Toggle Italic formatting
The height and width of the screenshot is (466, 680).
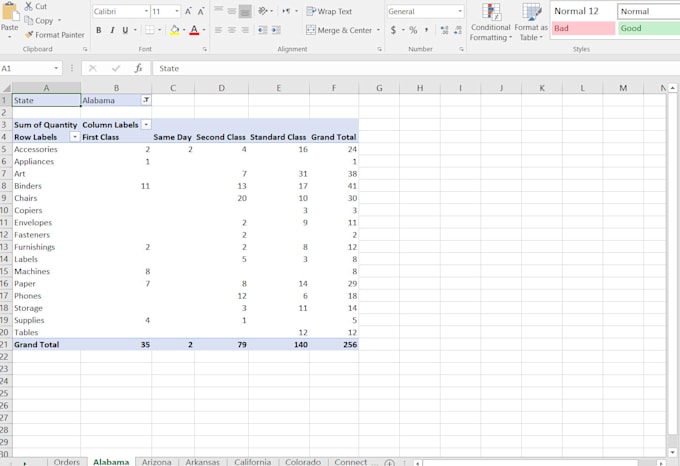(x=112, y=30)
